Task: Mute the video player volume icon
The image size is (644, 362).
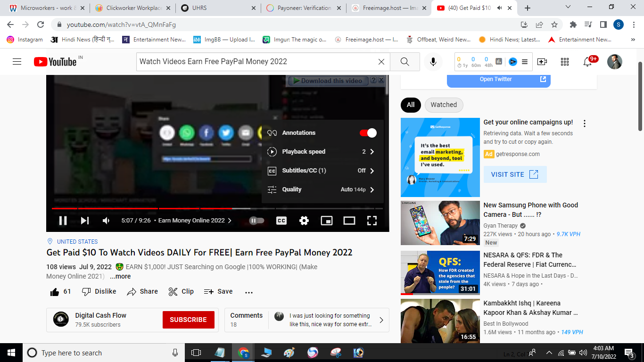Action: tap(106, 221)
